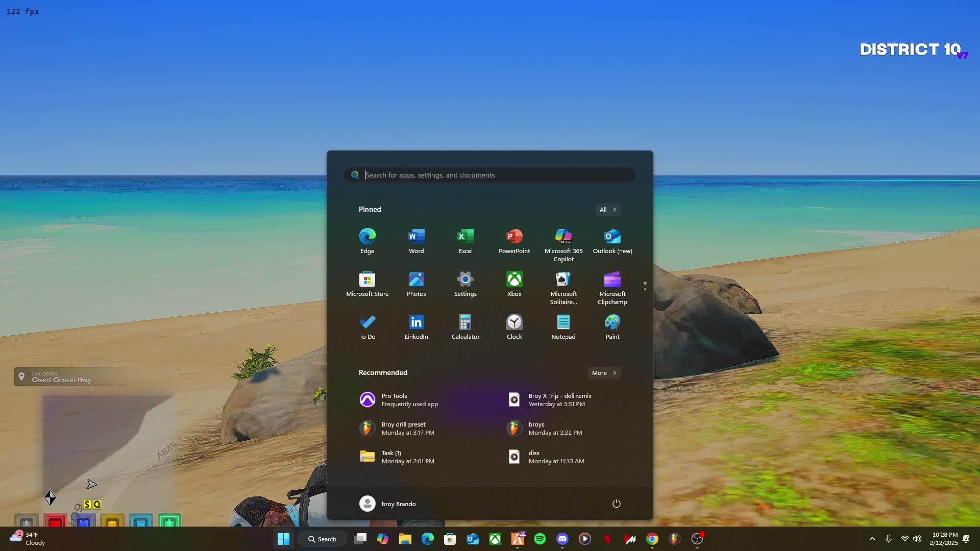
Task: Open the clock showing 10:28 PM
Action: click(943, 539)
